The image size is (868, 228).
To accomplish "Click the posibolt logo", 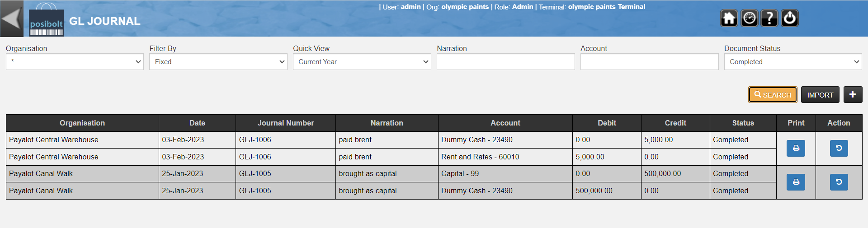I will [46, 23].
